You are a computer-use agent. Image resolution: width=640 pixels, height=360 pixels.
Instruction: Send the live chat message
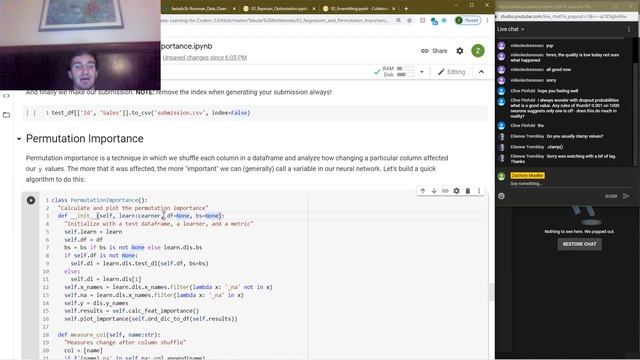[626, 196]
